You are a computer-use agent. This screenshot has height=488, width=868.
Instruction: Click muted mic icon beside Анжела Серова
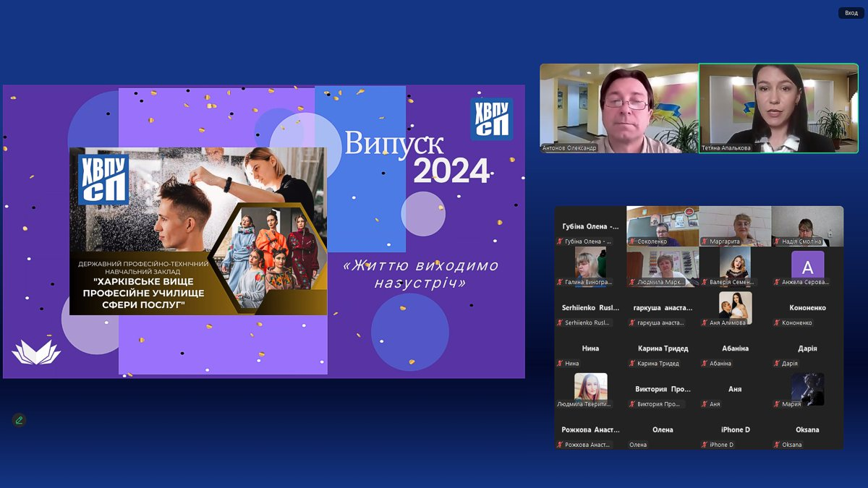coord(777,282)
